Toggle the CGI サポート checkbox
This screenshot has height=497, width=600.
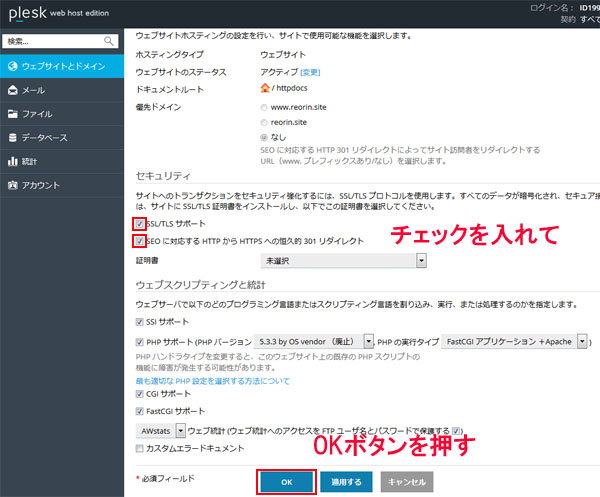140,394
